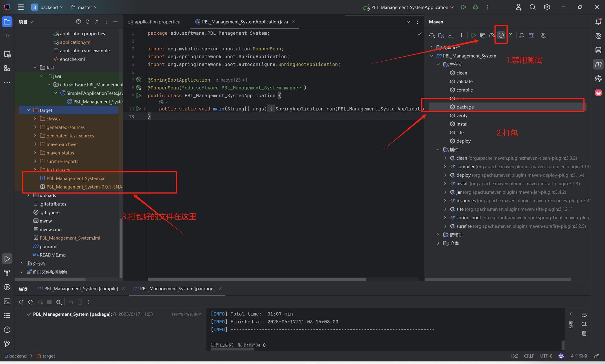Click the Maven run goal play icon
This screenshot has width=605, height=364.
tap(473, 35)
